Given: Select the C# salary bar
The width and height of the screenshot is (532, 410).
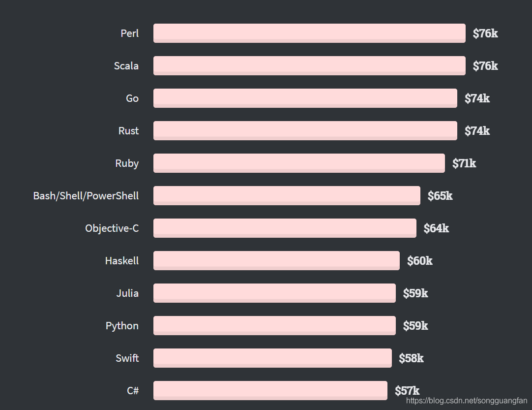Looking at the screenshot, I should 270,391.
